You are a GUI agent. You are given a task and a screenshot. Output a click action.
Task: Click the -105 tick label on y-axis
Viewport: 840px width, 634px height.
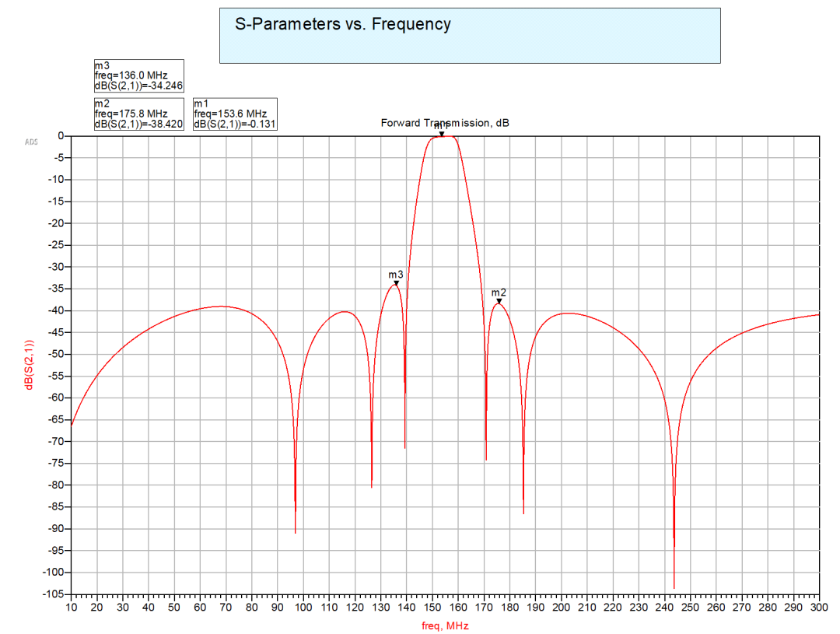coord(51,594)
